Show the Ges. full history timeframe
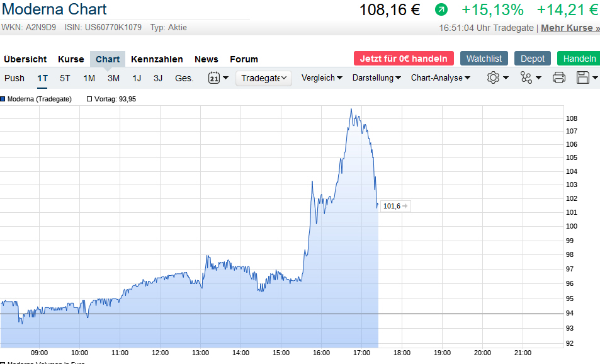600x364 pixels. point(184,78)
